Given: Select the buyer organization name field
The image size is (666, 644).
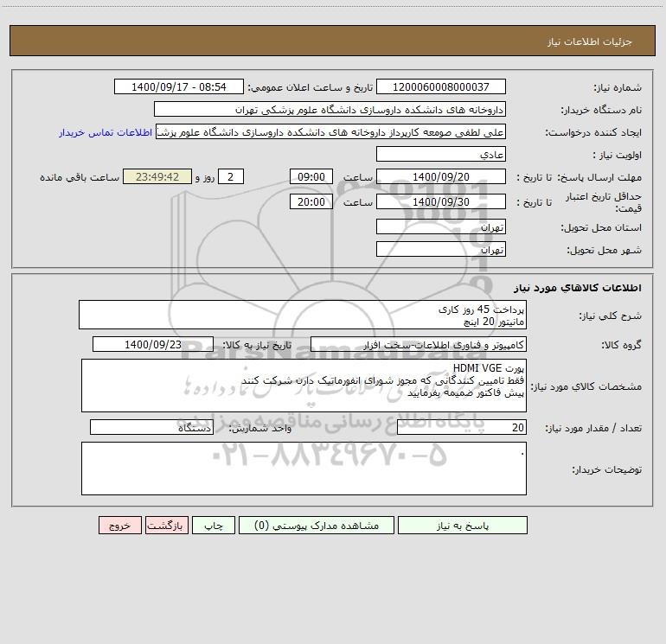Looking at the screenshot, I should (330, 109).
